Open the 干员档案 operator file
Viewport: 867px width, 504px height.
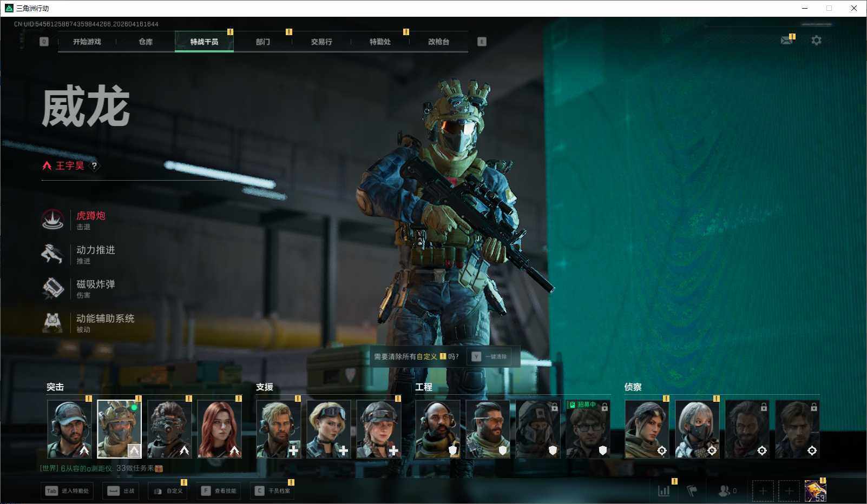273,491
